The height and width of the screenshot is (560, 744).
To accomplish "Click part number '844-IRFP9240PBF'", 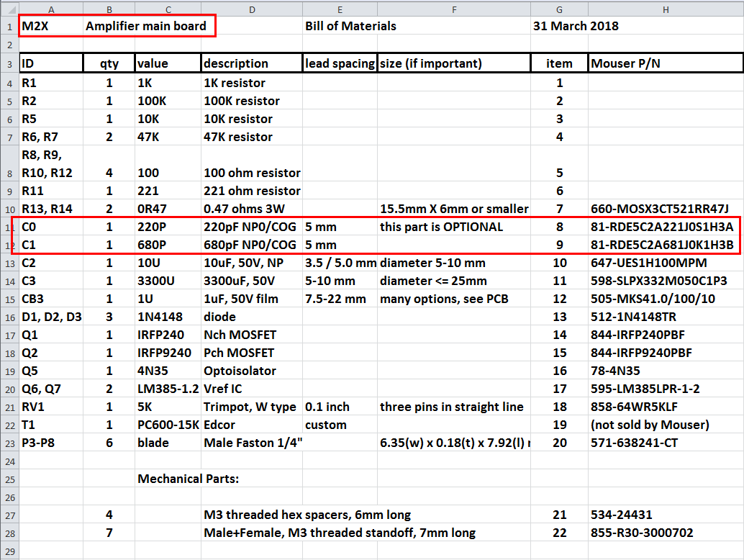I will pos(666,353).
